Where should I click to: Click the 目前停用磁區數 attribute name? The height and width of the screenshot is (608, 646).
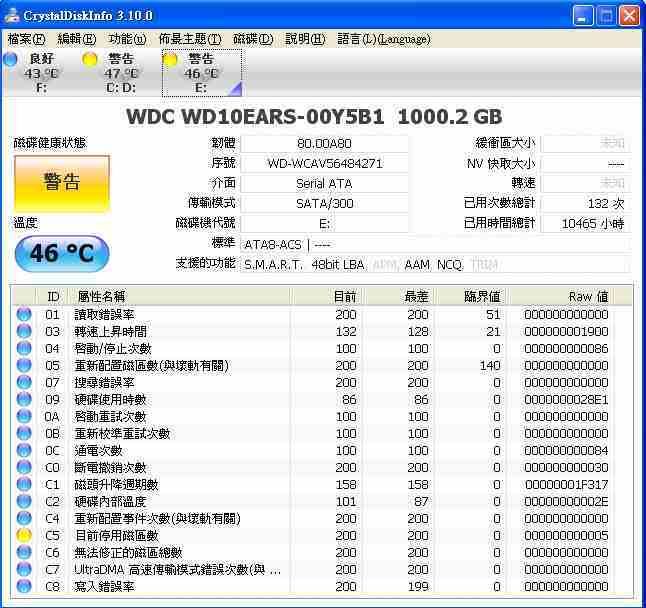[x=117, y=536]
